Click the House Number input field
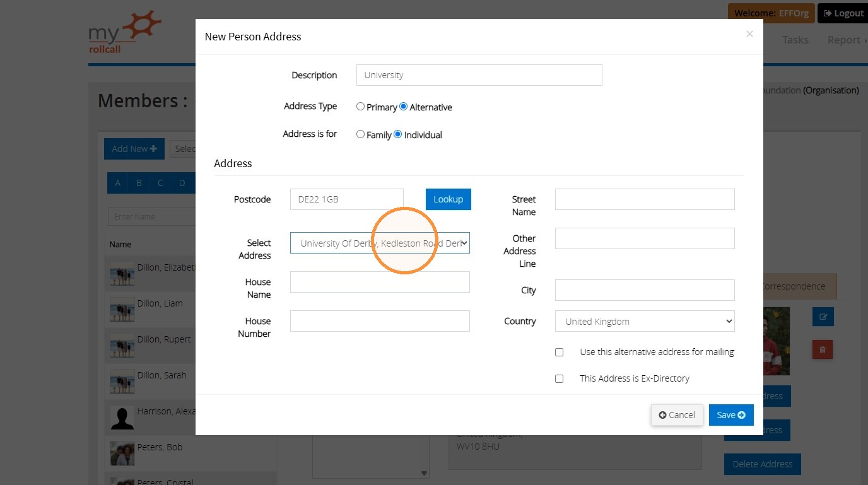The image size is (868, 485). click(x=380, y=321)
